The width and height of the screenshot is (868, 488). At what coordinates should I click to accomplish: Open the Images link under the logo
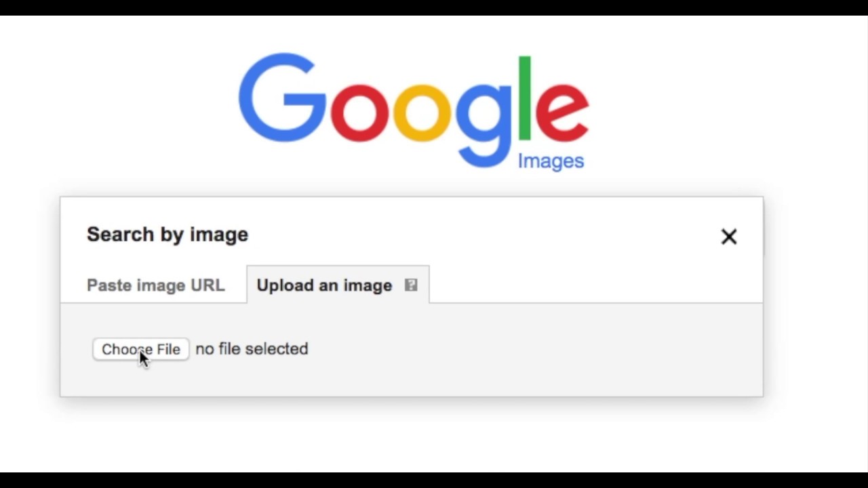tap(551, 161)
